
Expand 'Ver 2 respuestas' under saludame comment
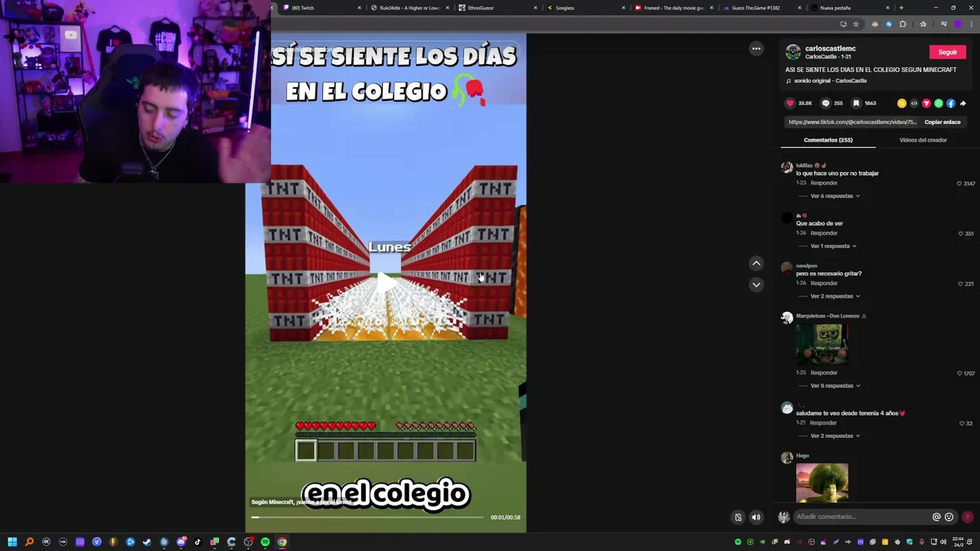(x=835, y=435)
